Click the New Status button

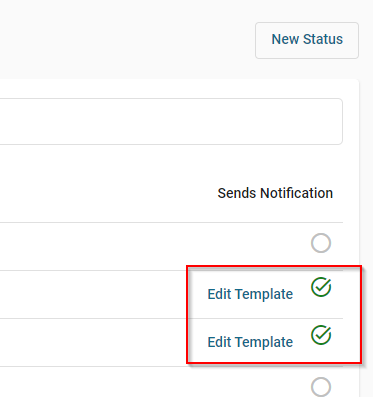click(307, 40)
